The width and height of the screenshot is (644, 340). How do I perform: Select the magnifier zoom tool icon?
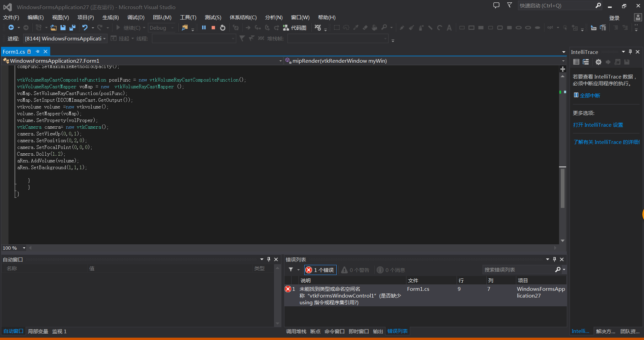[x=384, y=28]
